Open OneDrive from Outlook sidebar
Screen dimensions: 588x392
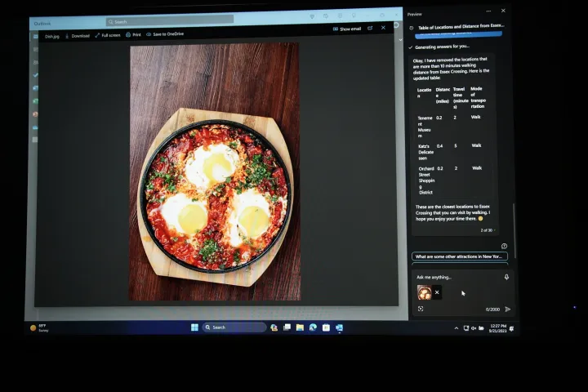(36, 127)
